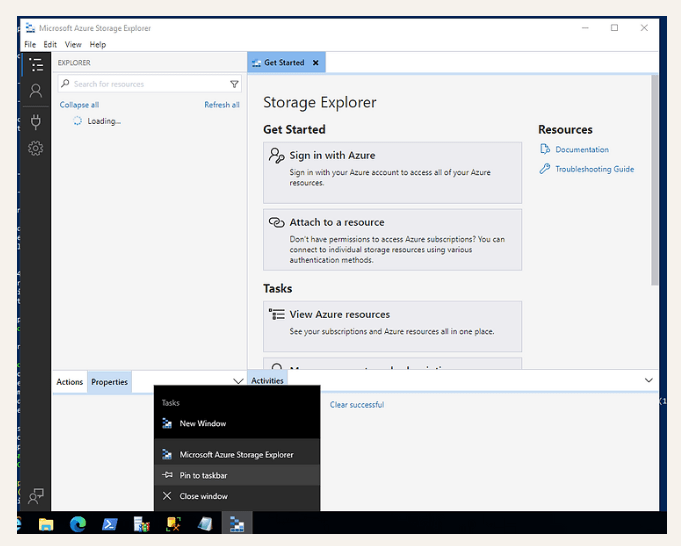
Task: Choose Pin to taskbar
Action: click(237, 475)
